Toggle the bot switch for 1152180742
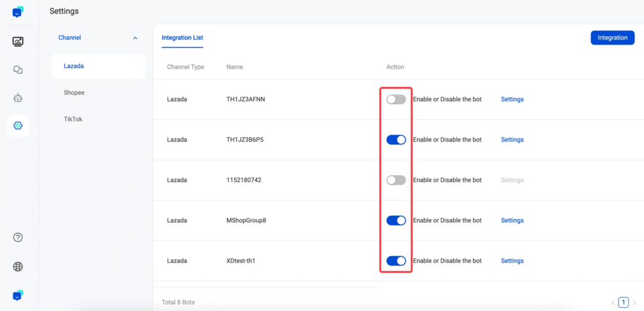 tap(396, 180)
